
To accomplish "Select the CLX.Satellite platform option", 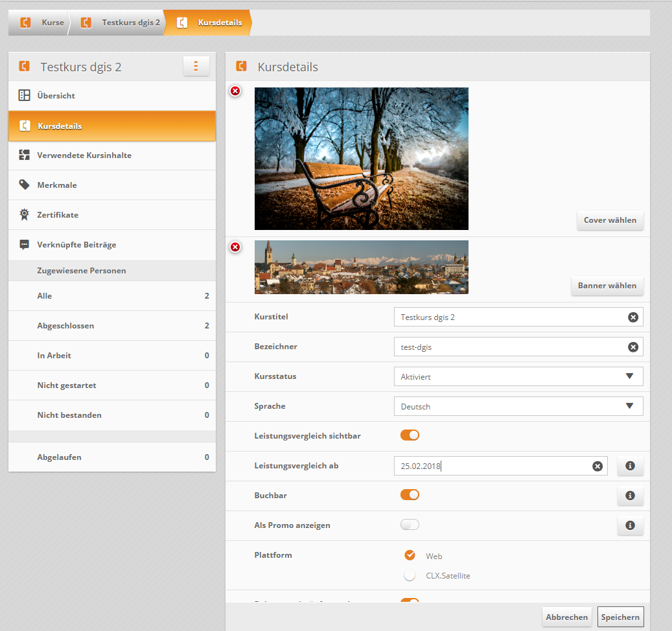I will [410, 575].
